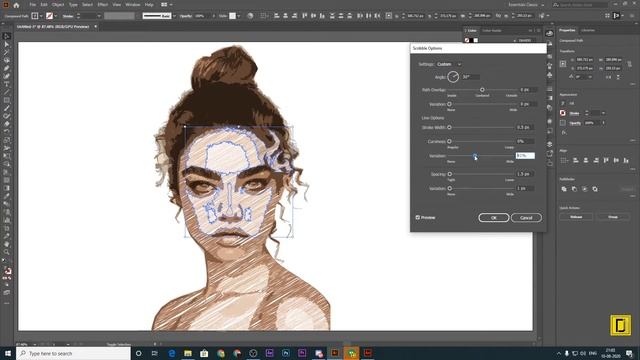Close the Untitled document tab
The image size is (640, 360).
click(x=96, y=27)
